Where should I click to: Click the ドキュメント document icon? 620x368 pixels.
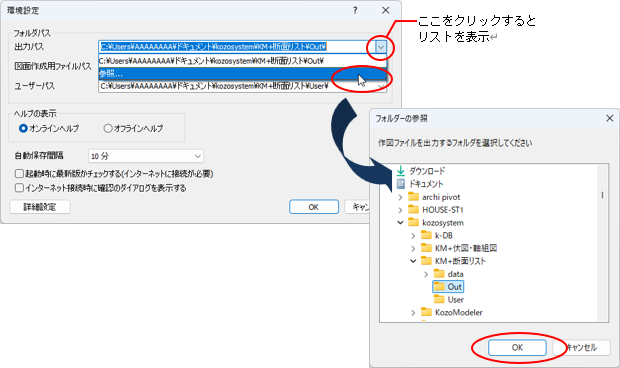401,184
